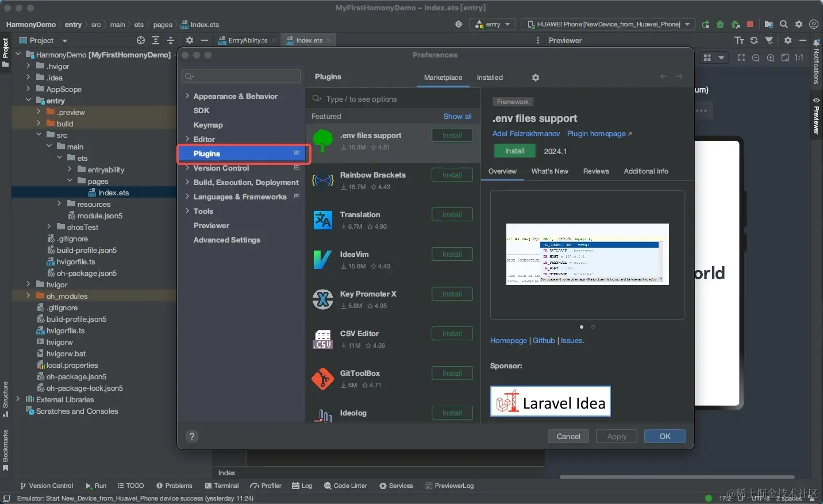Viewport: 823px width, 504px height.
Task: Expand External Libraries node
Action: 18,399
